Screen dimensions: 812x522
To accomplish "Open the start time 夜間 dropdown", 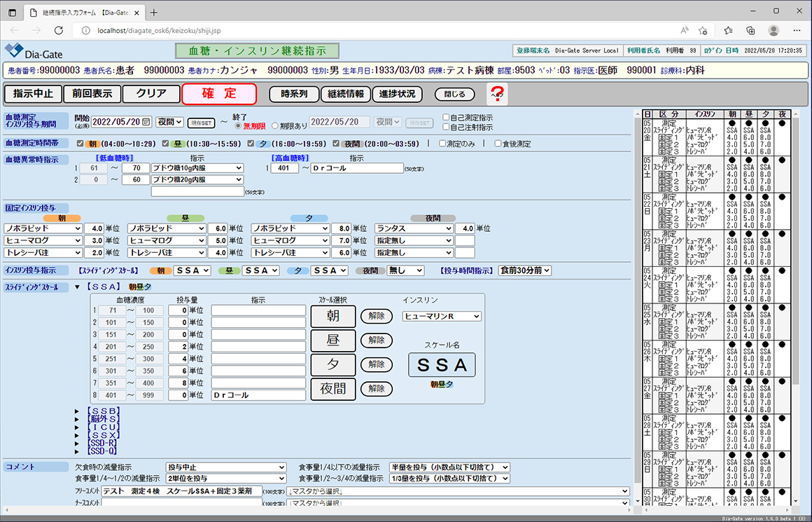I will pos(170,122).
